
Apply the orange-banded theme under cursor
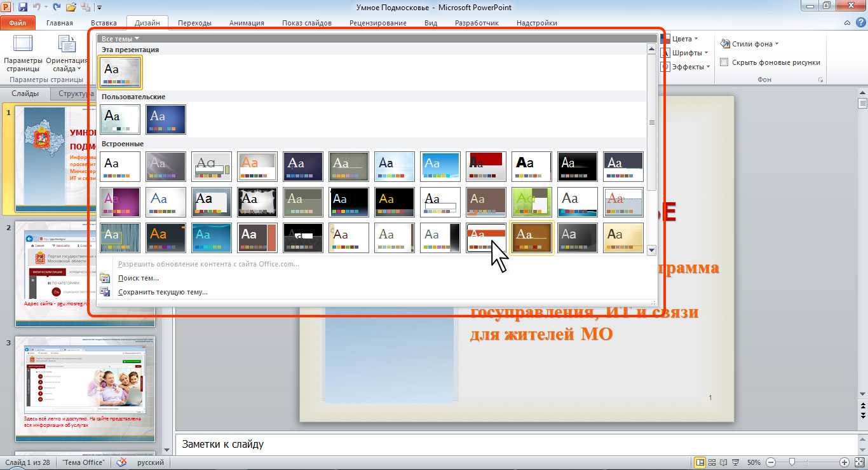coord(486,237)
